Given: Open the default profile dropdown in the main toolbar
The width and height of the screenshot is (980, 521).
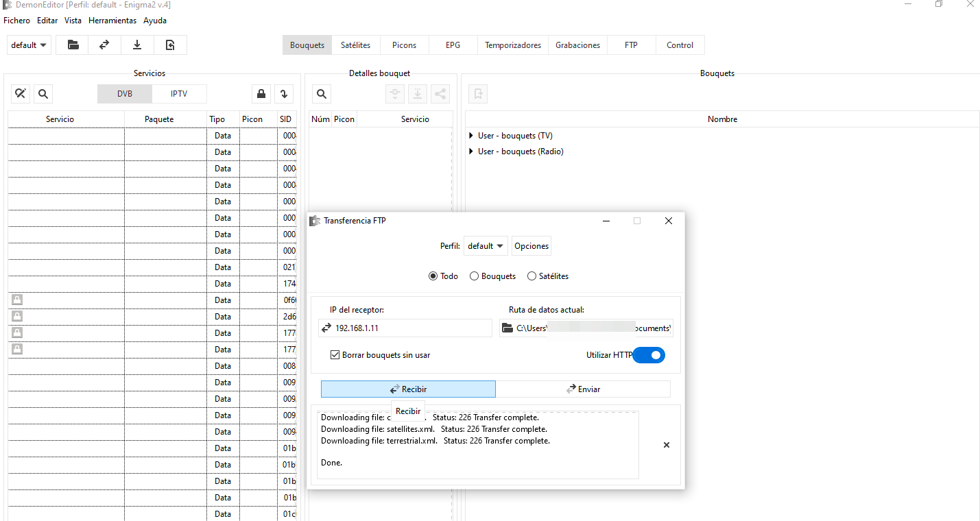Looking at the screenshot, I should (x=29, y=45).
